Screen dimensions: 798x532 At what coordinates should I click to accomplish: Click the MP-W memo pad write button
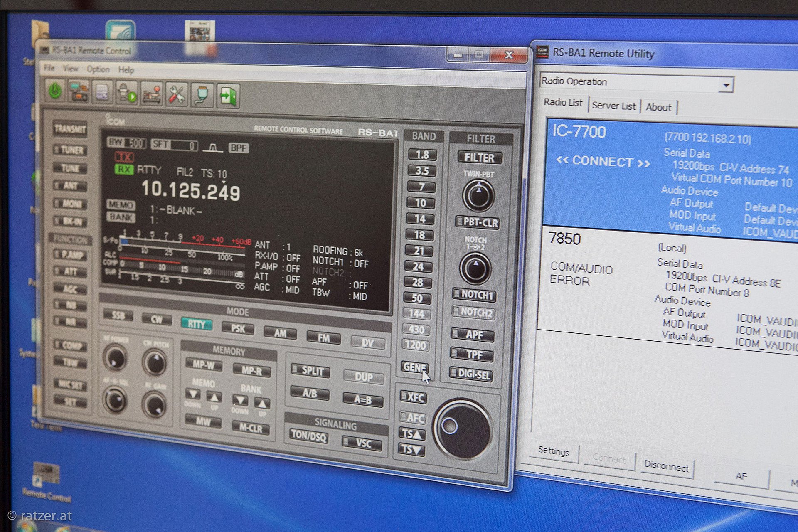click(x=204, y=365)
